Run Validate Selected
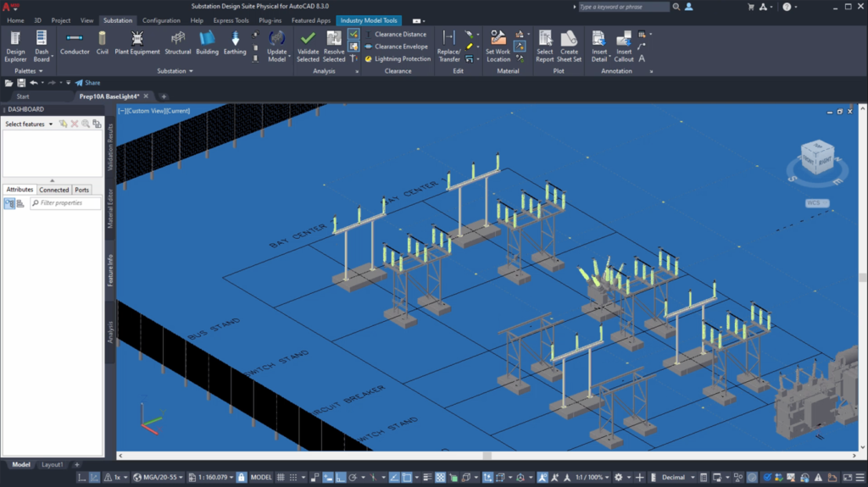The width and height of the screenshot is (868, 487). coord(308,46)
